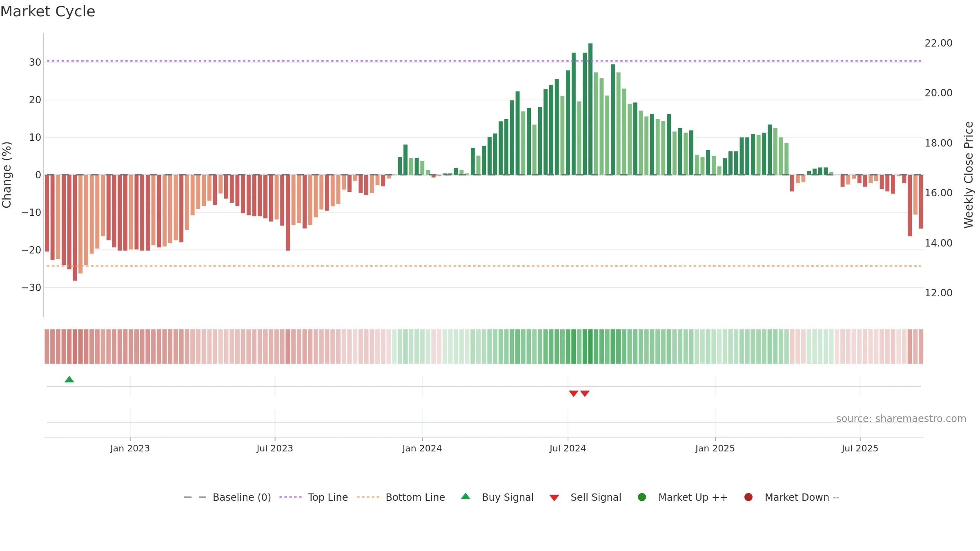Click the lowest red bar near −28
The height and width of the screenshot is (551, 980).
(x=75, y=228)
